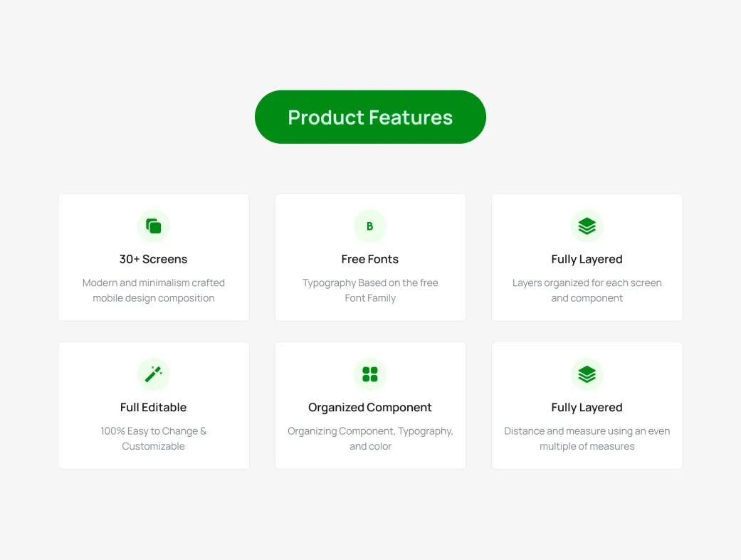Click the layers icon in the 'Layers organized' card

coord(587,226)
